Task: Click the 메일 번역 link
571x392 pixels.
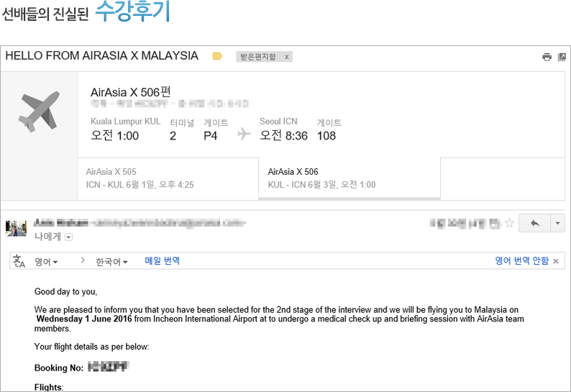Action: pyautogui.click(x=162, y=261)
